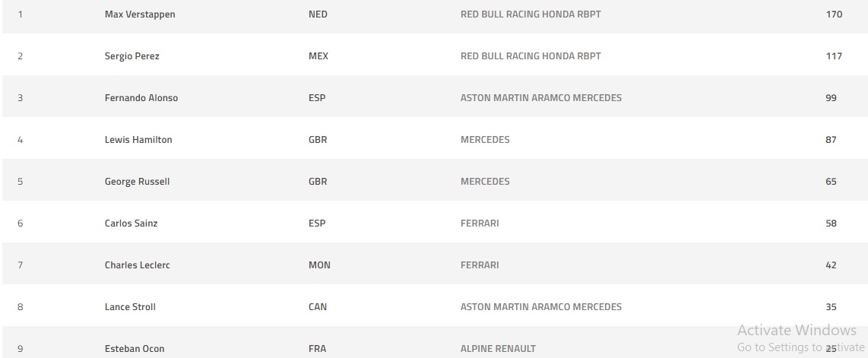Viewport: 868px width, 358px height.
Task: Click Aston Martin team beside Alonso
Action: (540, 98)
